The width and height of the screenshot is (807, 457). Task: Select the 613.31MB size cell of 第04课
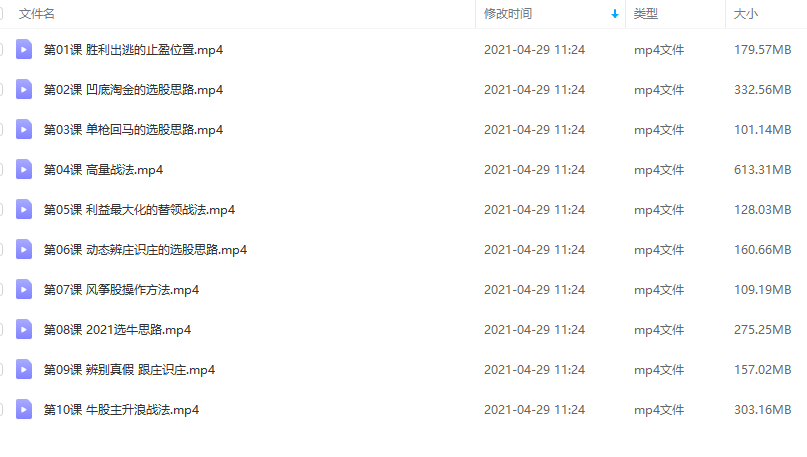tap(763, 169)
